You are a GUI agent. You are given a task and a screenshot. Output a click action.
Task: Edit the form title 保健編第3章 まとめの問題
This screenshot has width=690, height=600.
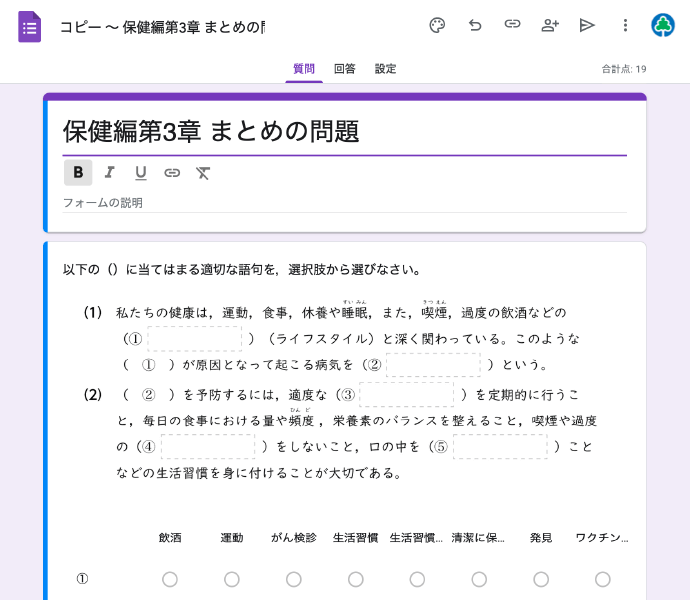tap(344, 131)
